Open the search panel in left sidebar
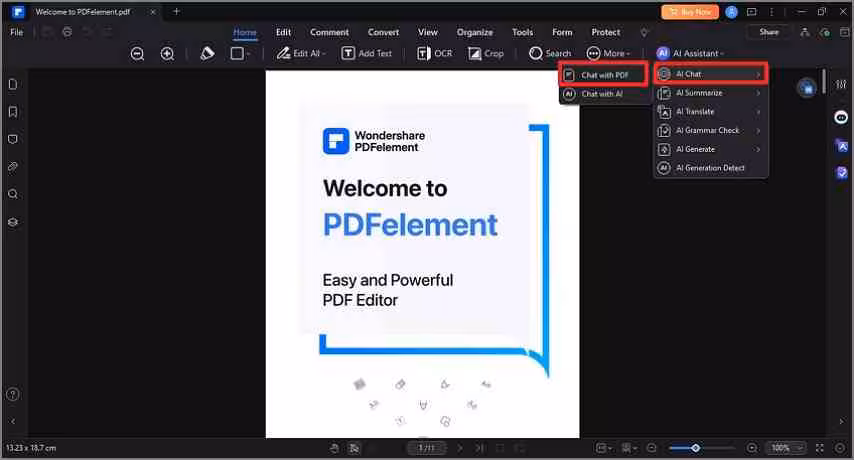 pyautogui.click(x=13, y=194)
